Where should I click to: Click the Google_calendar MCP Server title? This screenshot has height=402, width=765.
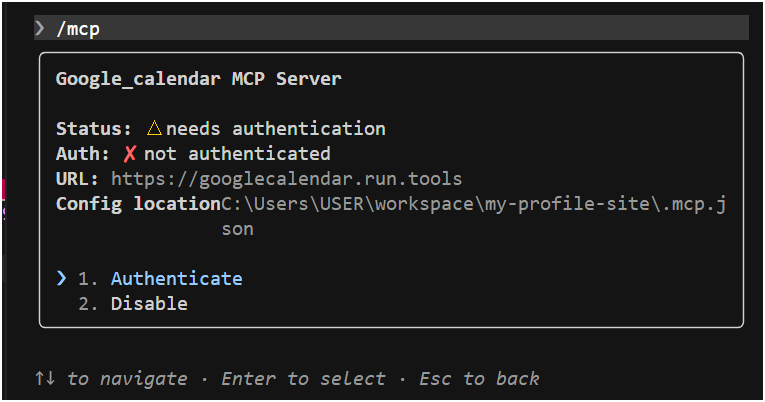coord(198,79)
